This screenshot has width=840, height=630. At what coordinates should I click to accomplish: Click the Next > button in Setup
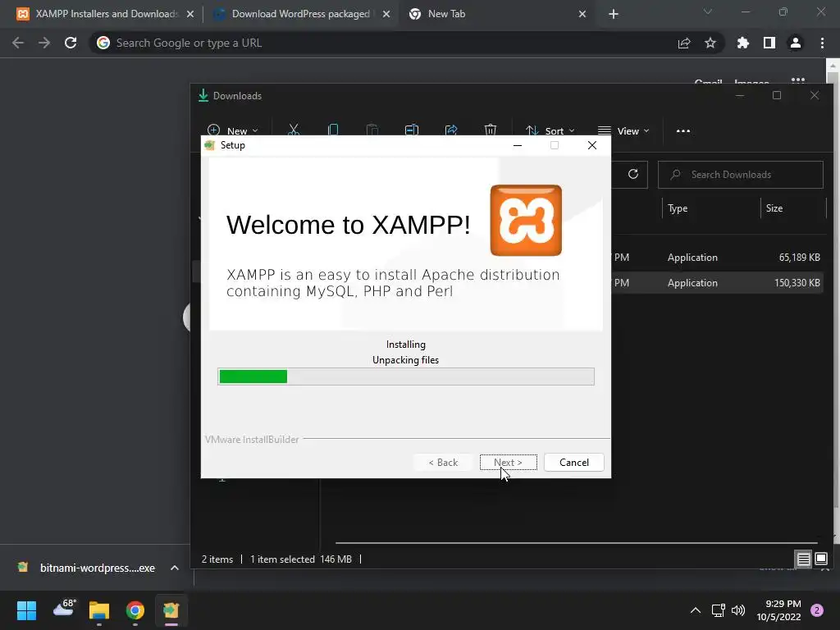[x=508, y=463]
